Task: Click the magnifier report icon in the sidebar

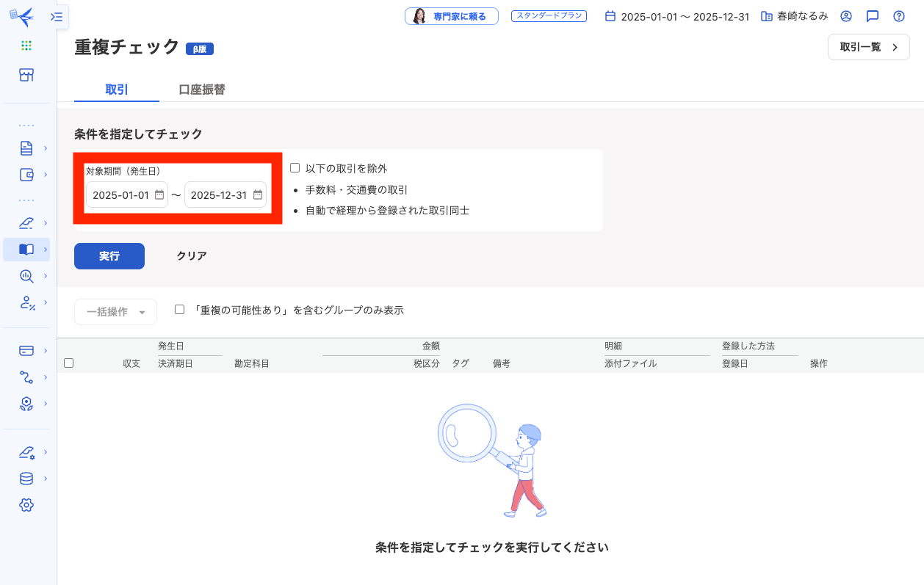Action: point(26,276)
